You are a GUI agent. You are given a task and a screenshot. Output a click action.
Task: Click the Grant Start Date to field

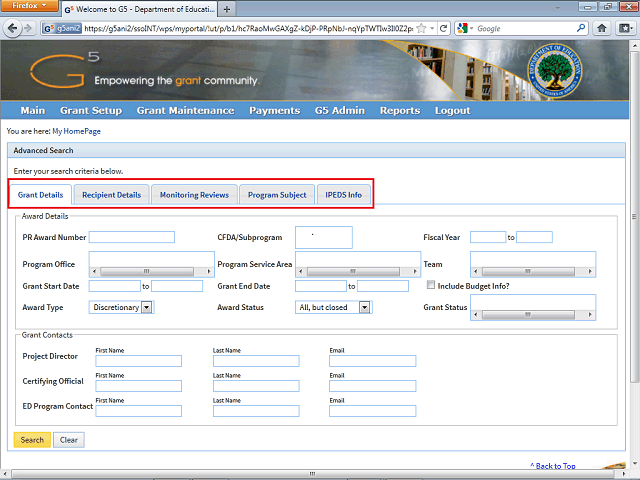click(x=177, y=286)
